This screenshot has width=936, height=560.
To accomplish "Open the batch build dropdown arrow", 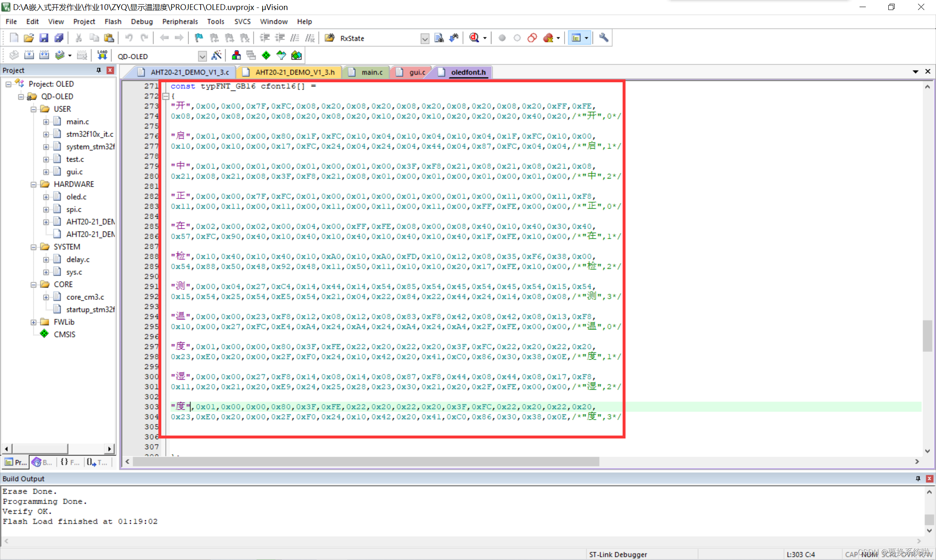I will coord(70,56).
